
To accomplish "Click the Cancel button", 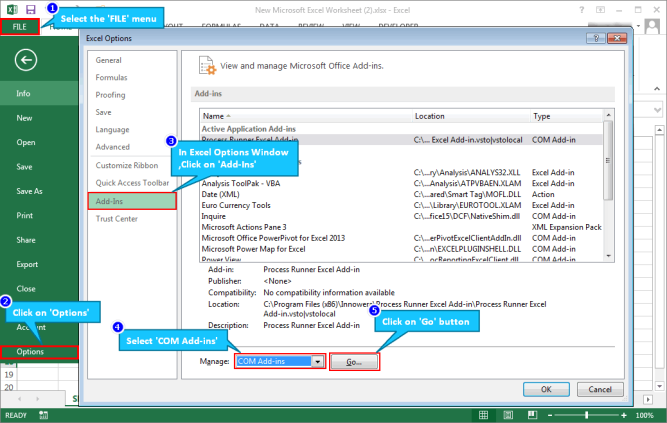I will [x=600, y=389].
